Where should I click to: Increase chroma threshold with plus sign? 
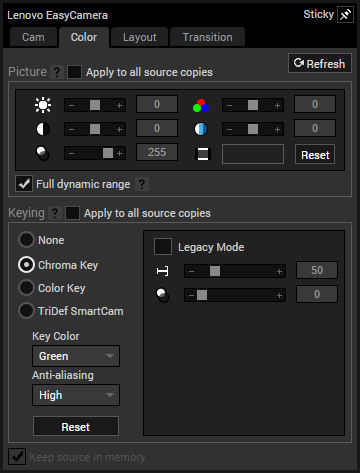click(x=279, y=271)
